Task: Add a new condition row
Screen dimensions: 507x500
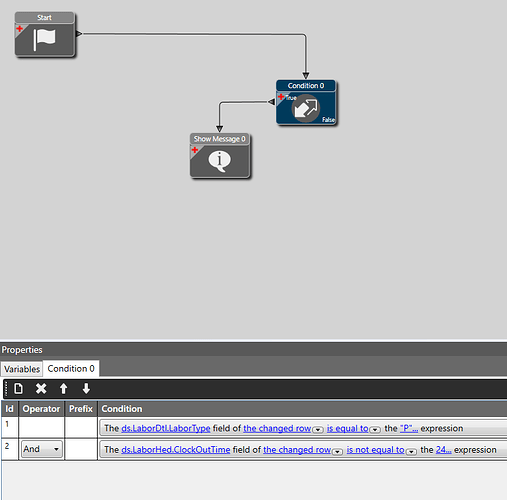Action: (18, 388)
